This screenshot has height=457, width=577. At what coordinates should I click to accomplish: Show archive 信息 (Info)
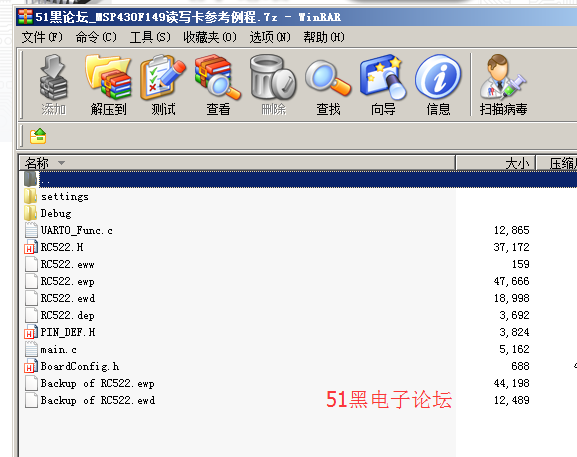click(438, 77)
